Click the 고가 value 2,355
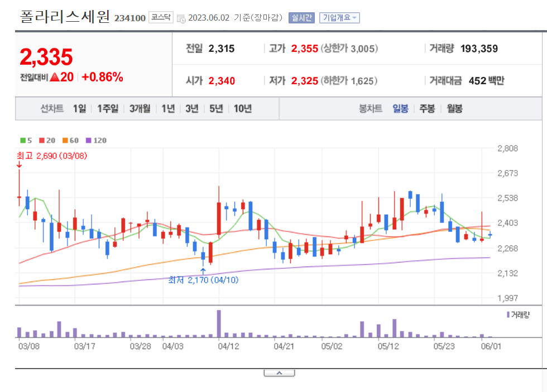 coord(305,49)
